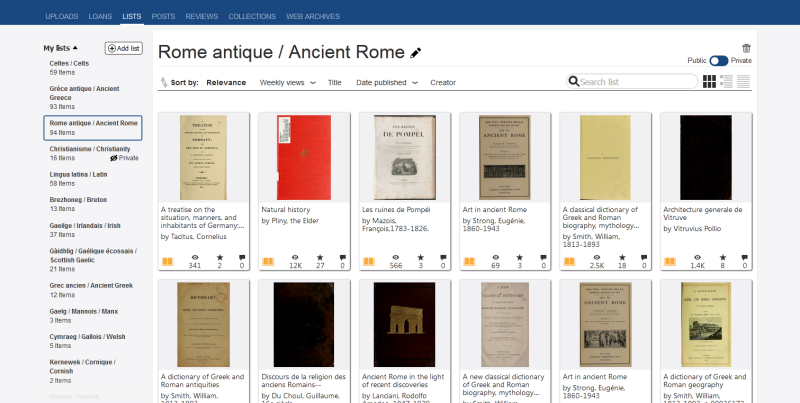Click favorites star on Classical dictionary card

point(621,258)
